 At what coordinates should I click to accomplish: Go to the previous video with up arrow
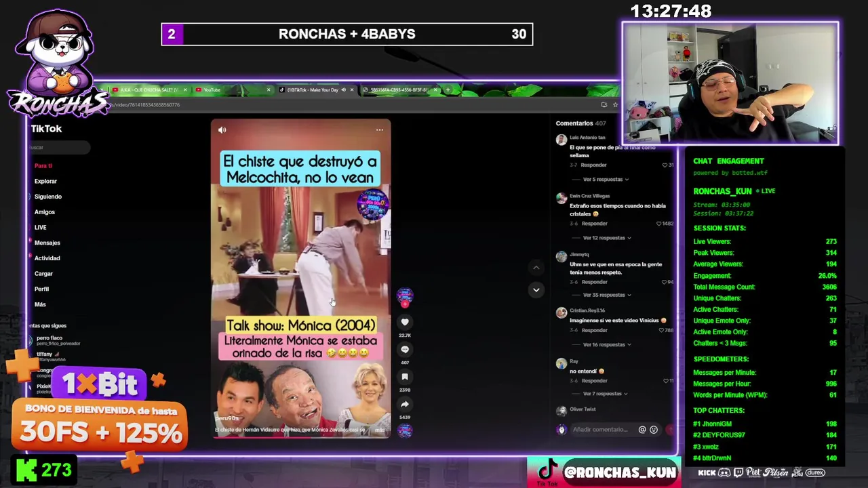tap(536, 268)
